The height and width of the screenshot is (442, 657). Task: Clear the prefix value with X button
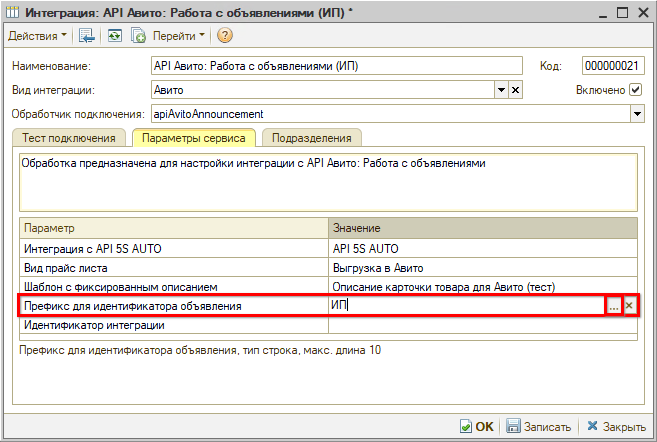click(629, 306)
